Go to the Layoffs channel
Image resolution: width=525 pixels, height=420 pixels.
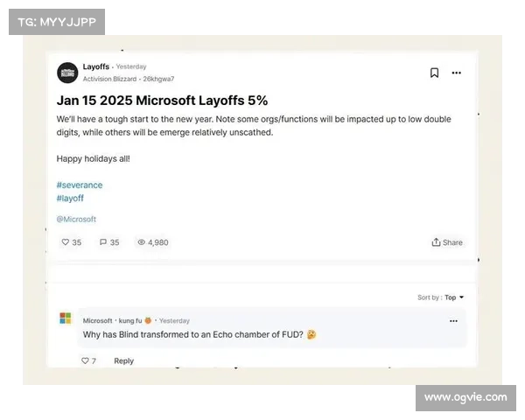click(x=96, y=66)
